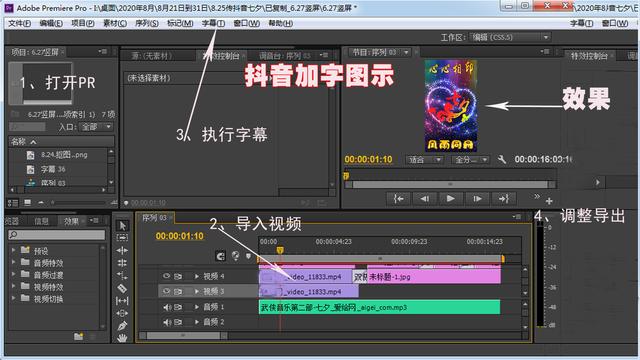Open the Program monitor panel menu
Viewport: 640px width, 360px height.
point(545,51)
